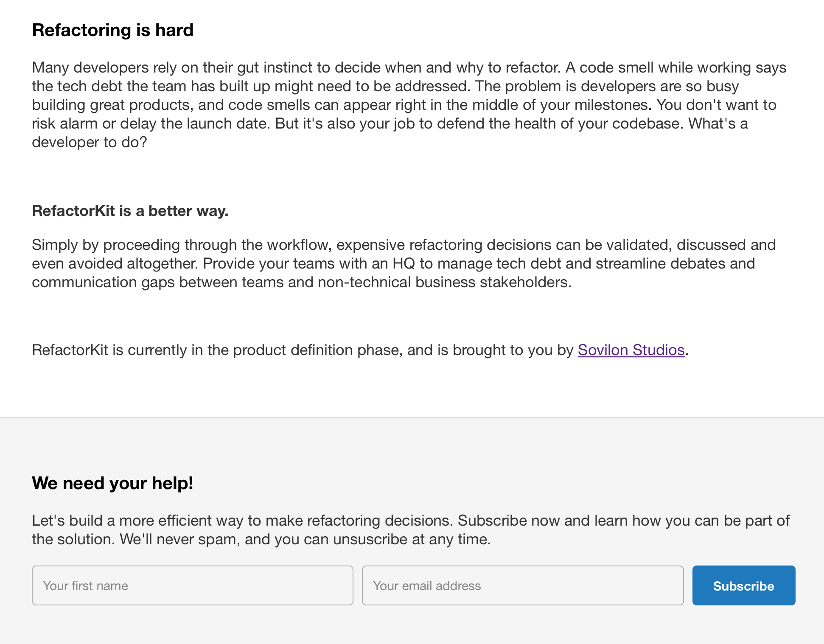Click the 'We need your help!' heading
The height and width of the screenshot is (644, 824).
pos(112,483)
